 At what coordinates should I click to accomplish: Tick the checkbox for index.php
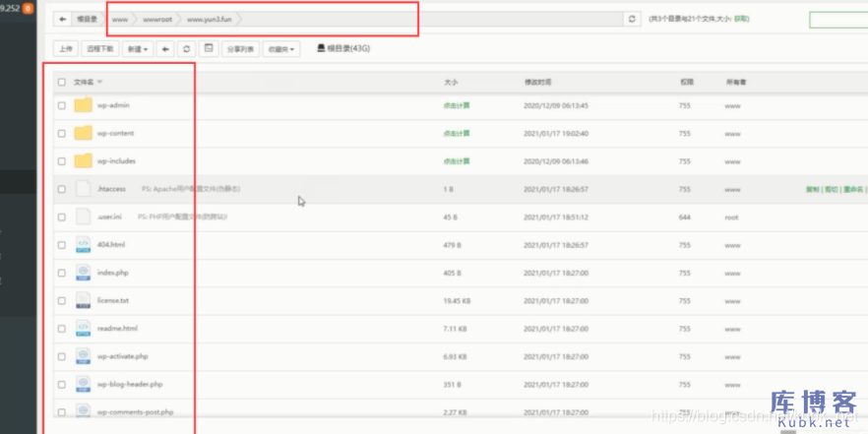click(61, 273)
